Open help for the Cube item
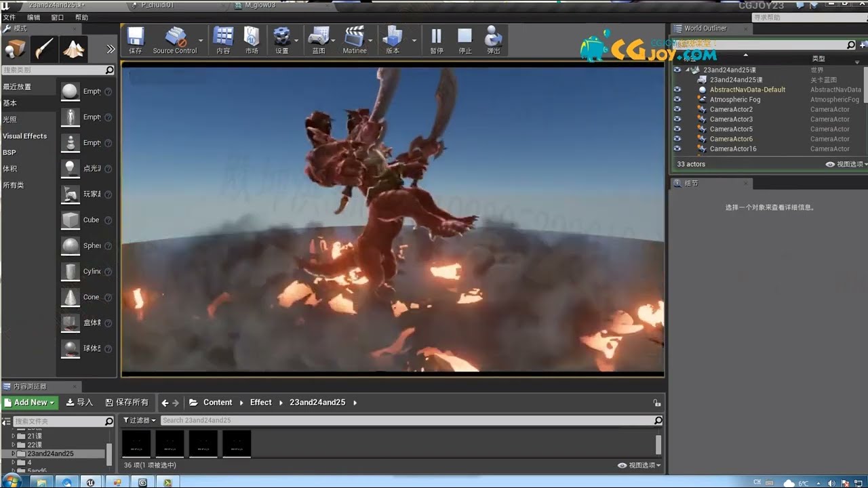Image resolution: width=868 pixels, height=488 pixels. coord(108,220)
